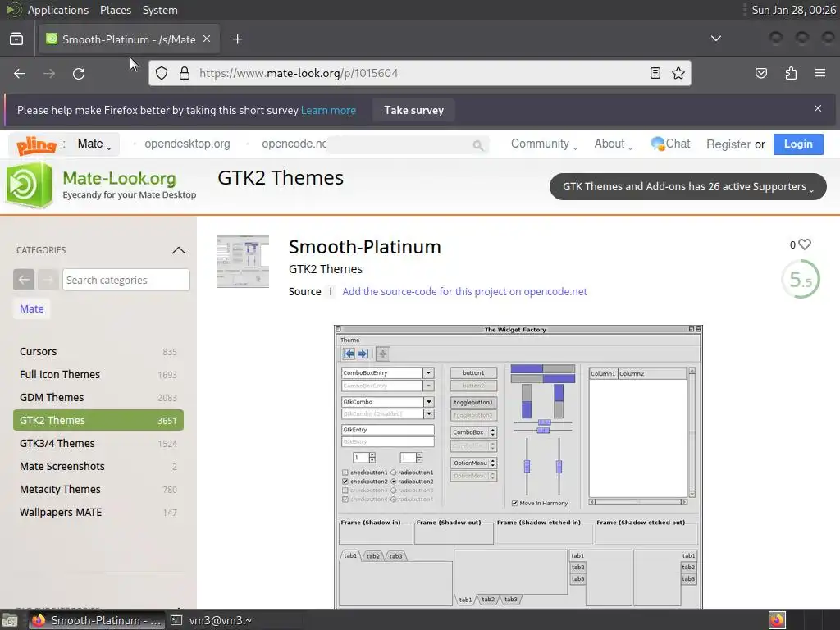Expand the Mate site selector dropdown
This screenshot has width=840, height=630.
pyautogui.click(x=94, y=144)
